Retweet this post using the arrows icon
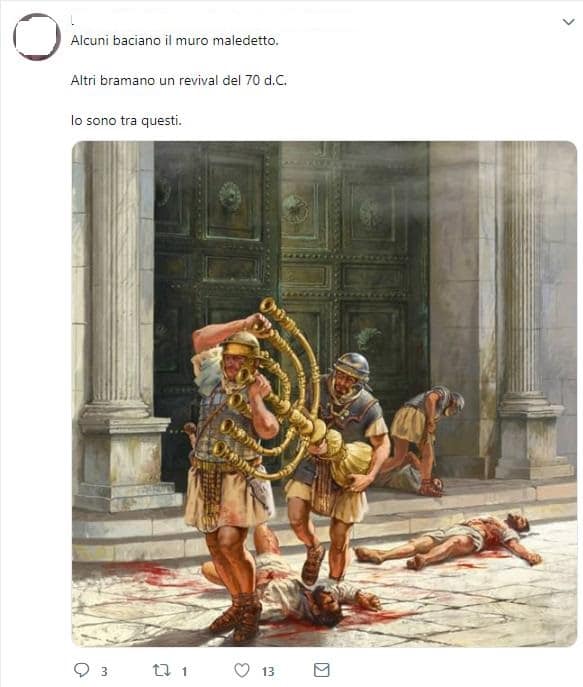This screenshot has height=687, width=583. pyautogui.click(x=161, y=670)
